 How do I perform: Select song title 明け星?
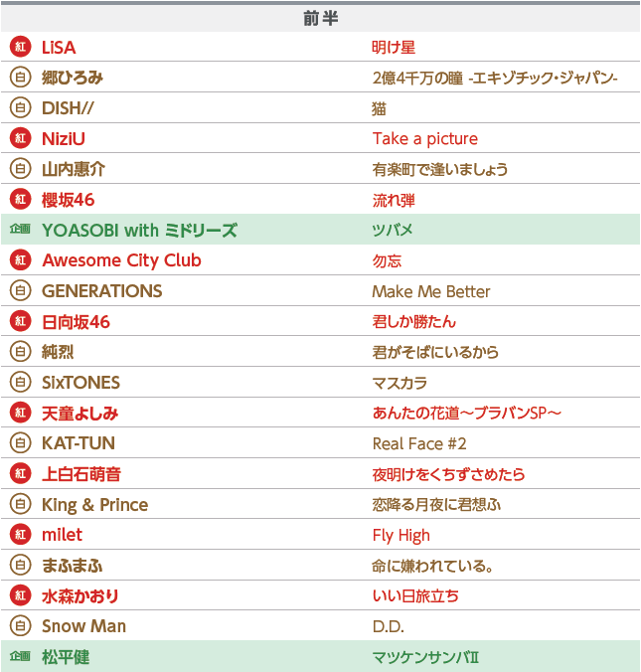[394, 47]
